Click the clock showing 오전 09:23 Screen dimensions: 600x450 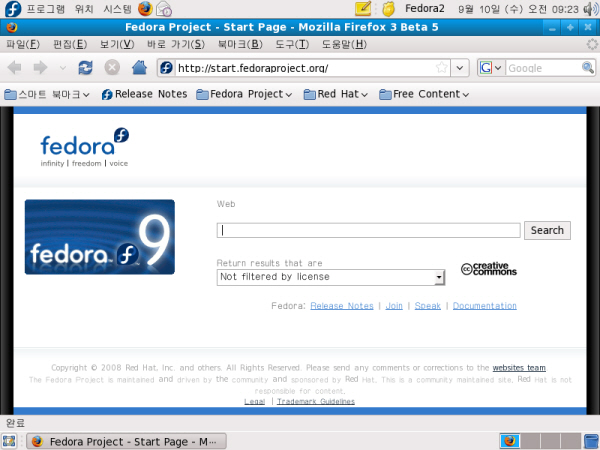point(518,9)
